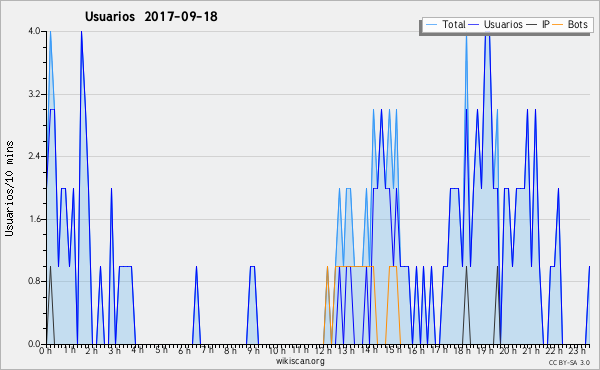600x370 pixels.
Task: Click the '12 h' x-axis label
Action: pyautogui.click(x=323, y=351)
